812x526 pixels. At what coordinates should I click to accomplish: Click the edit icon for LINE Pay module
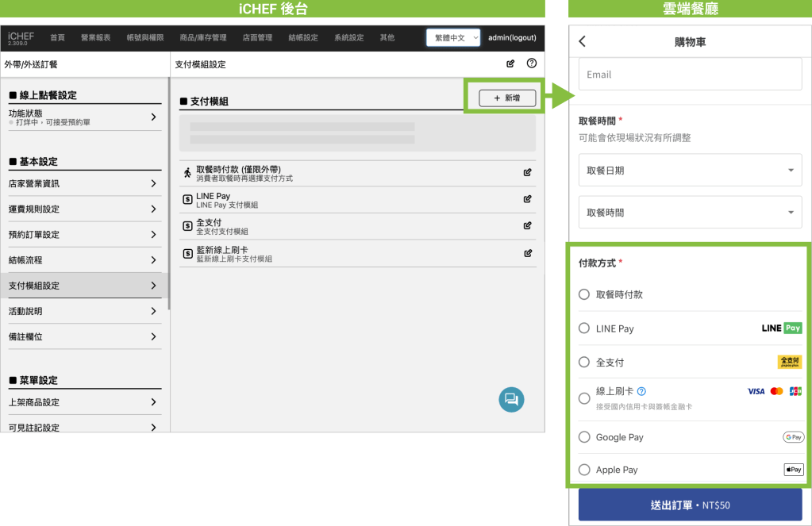527,199
